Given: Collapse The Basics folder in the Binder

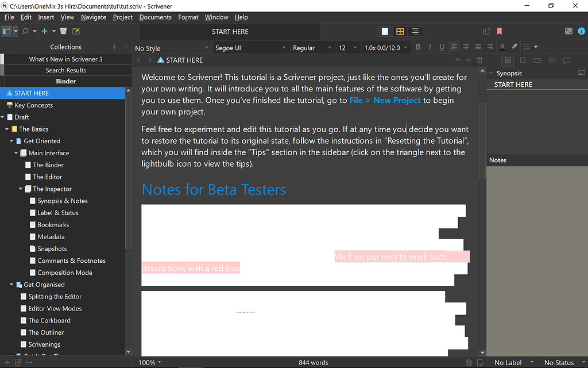Looking at the screenshot, I should [x=6, y=129].
